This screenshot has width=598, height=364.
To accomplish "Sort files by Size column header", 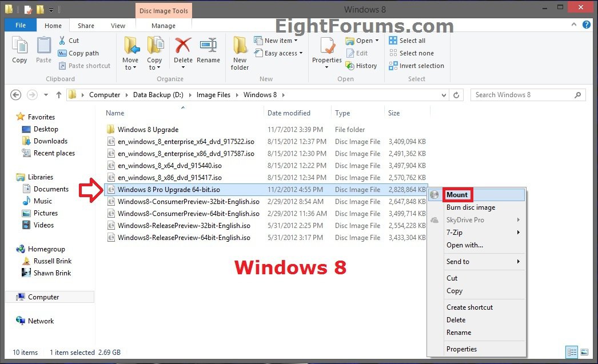I will click(407, 113).
